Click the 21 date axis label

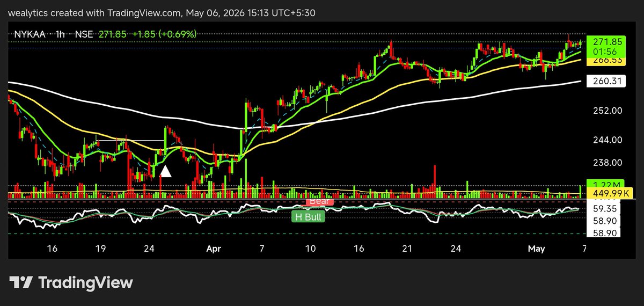click(x=407, y=249)
